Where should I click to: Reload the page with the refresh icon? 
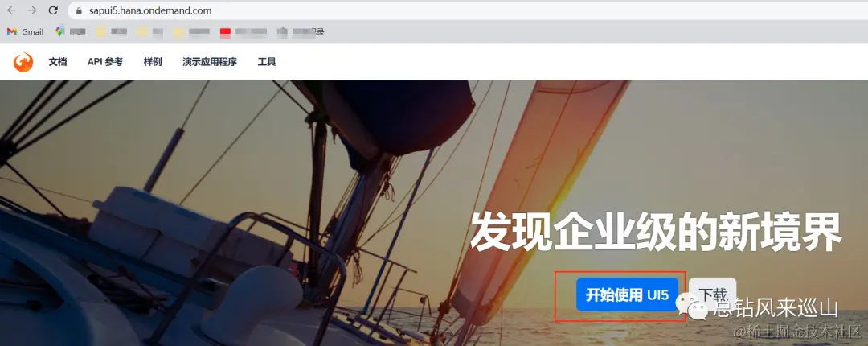(53, 10)
